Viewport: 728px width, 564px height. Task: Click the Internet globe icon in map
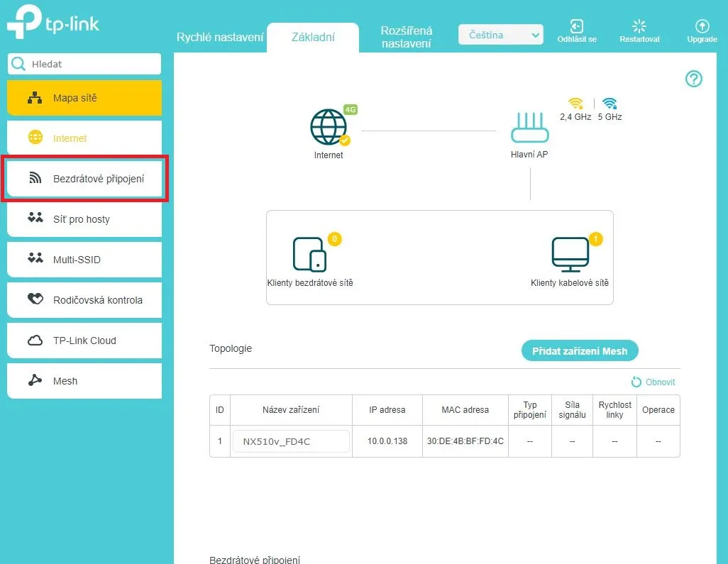point(329,128)
